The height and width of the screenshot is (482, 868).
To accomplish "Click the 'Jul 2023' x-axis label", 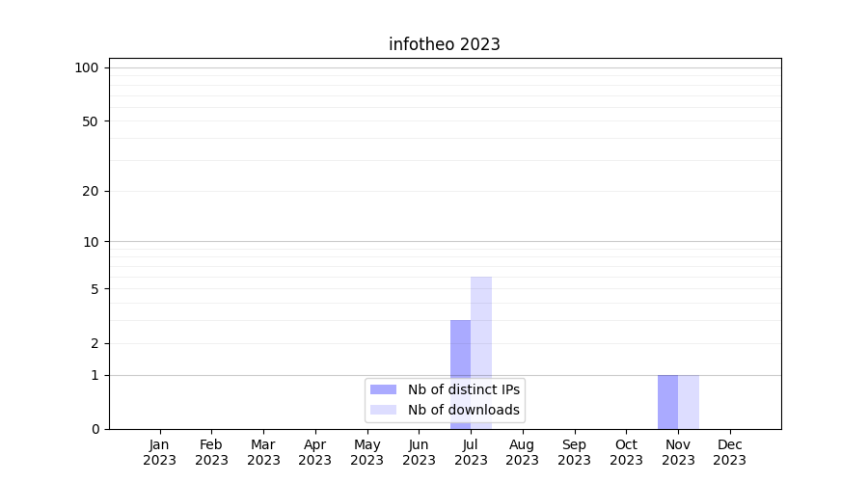I will [x=471, y=452].
